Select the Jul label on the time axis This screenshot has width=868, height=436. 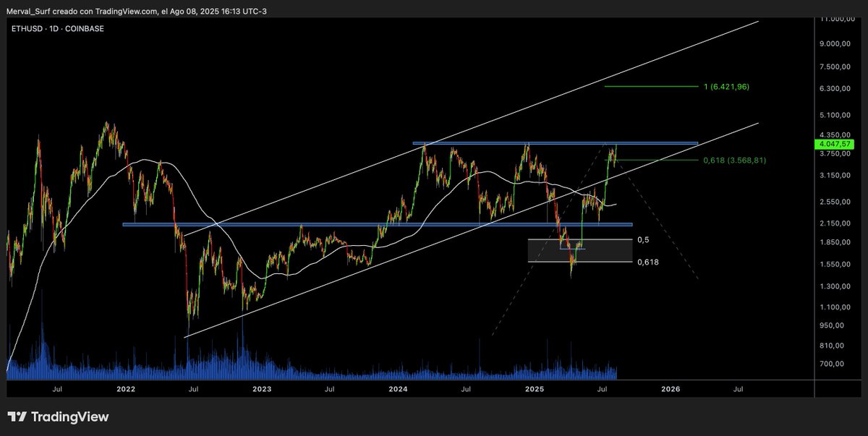(602, 389)
